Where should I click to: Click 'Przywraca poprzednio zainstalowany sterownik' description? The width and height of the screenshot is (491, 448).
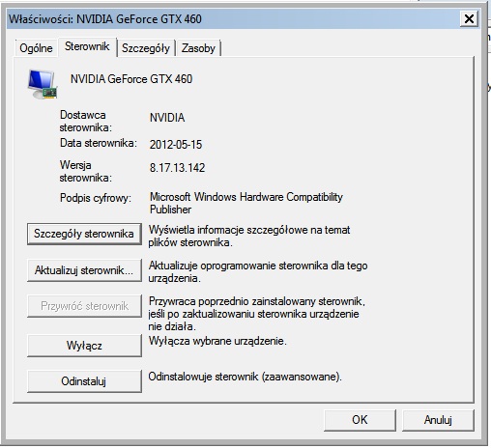(257, 314)
